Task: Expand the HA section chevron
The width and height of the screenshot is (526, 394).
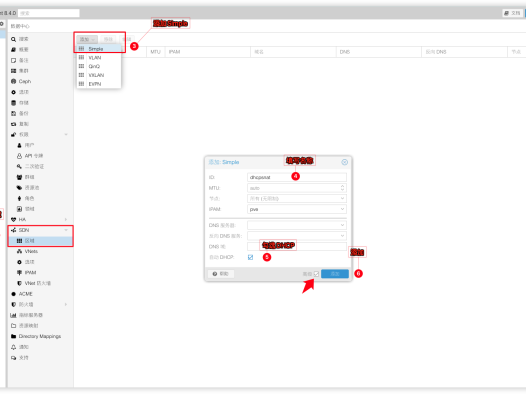Action: click(x=66, y=220)
